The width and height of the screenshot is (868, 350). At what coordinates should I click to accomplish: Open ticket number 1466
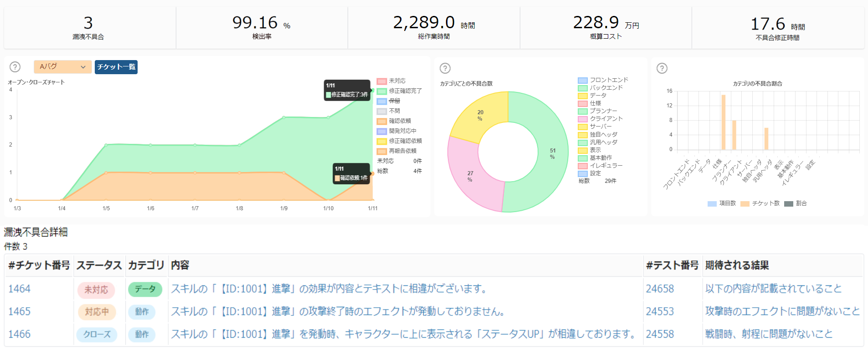pos(20,334)
